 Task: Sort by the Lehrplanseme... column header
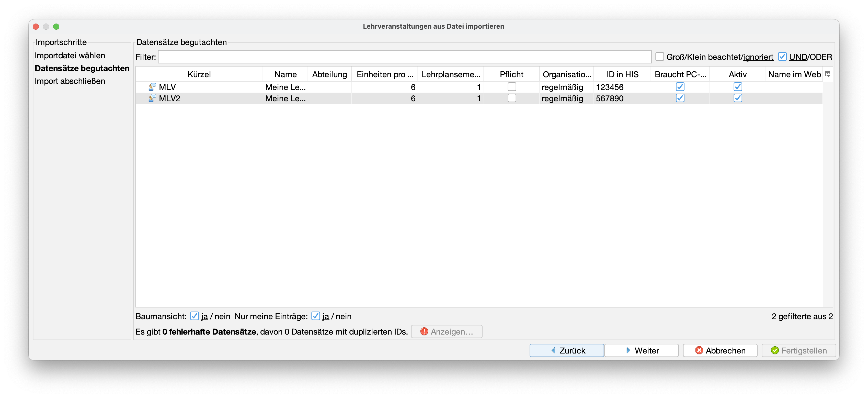coord(451,74)
